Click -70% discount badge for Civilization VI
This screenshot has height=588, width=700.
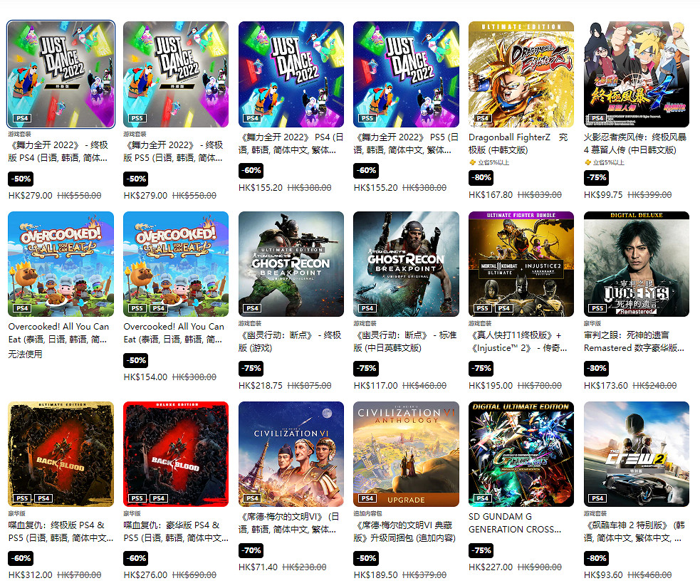click(251, 550)
